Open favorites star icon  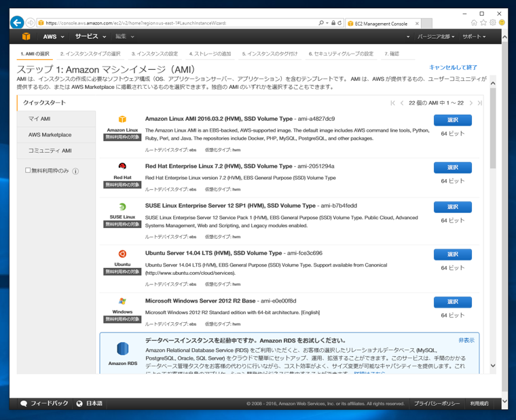pos(483,22)
